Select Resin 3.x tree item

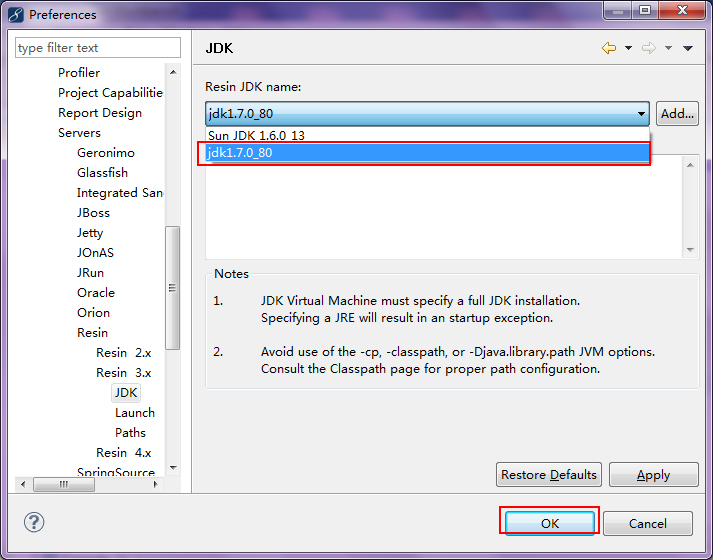click(x=123, y=373)
